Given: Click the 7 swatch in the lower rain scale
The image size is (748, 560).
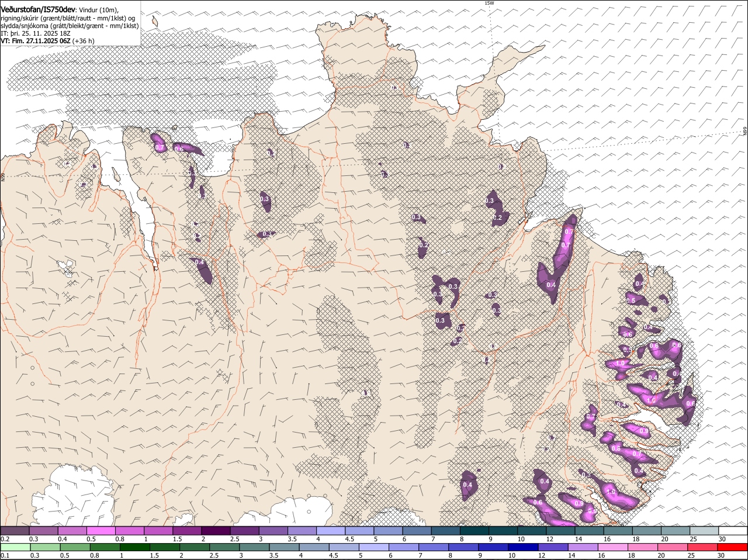Looking at the screenshot, I should pos(433,548).
